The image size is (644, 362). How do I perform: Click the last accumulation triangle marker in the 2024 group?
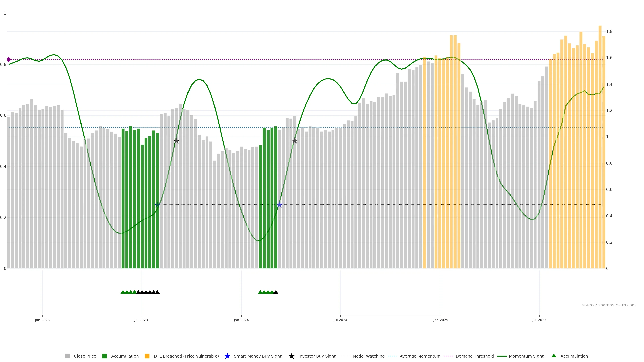pos(276,292)
